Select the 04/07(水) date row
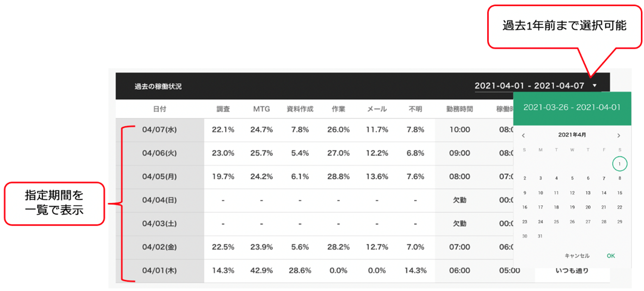Viewport: 644px width, 291px height. (159, 130)
